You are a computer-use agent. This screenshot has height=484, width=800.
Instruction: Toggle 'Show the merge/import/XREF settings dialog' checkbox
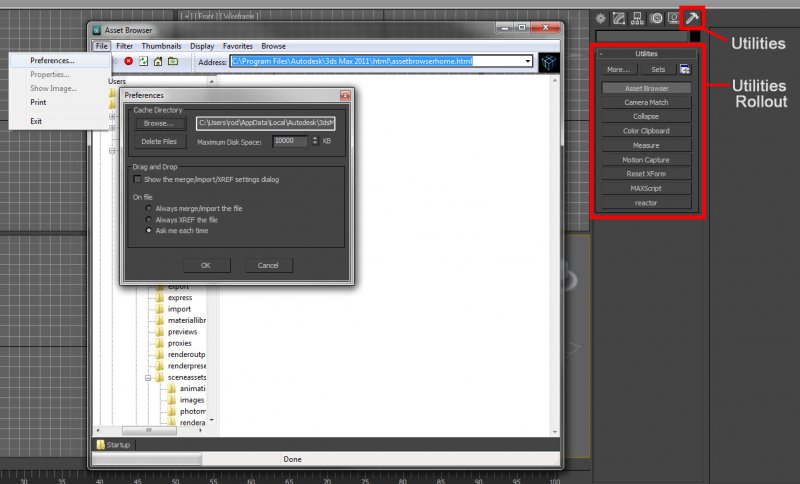[x=137, y=179]
